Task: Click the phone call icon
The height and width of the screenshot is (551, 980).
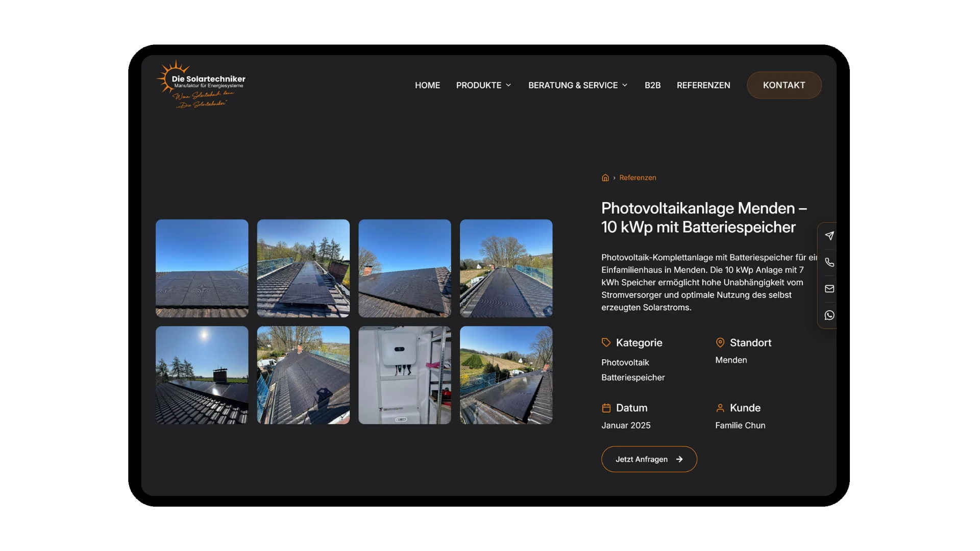Action: [829, 262]
